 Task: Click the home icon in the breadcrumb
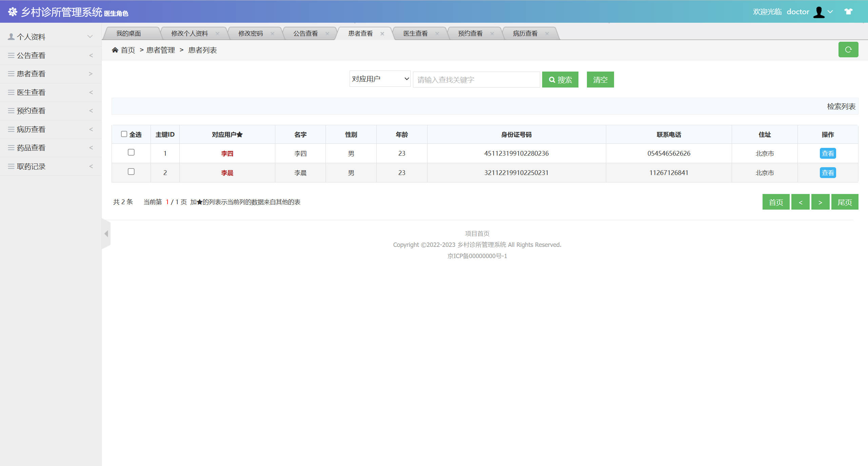pyautogui.click(x=115, y=50)
